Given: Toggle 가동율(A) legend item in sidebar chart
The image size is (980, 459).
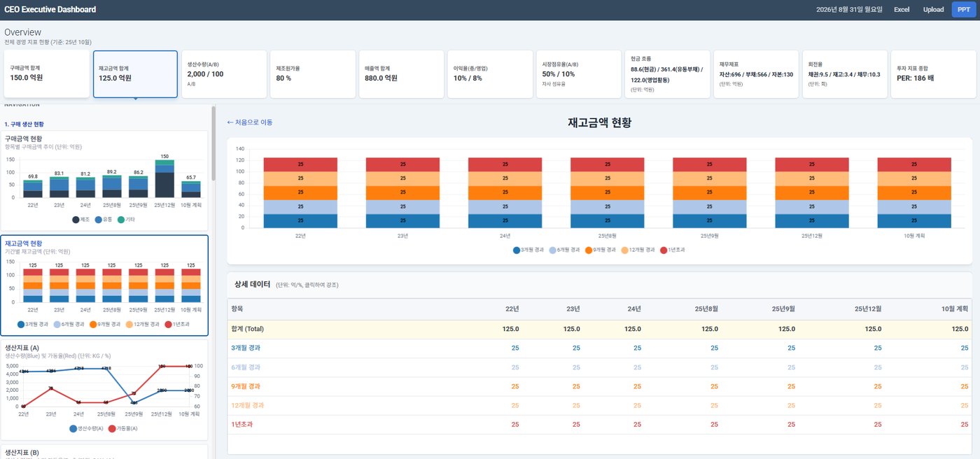Looking at the screenshot, I should coord(123,428).
